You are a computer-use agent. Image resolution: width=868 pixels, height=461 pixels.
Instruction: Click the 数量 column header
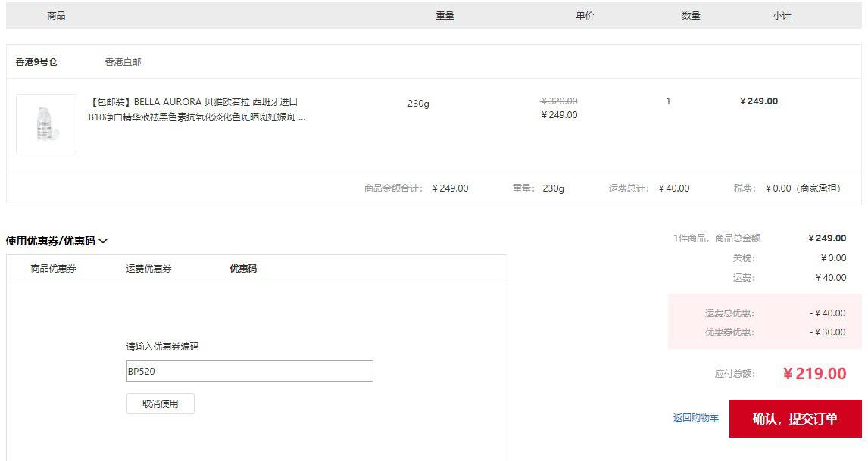[692, 14]
